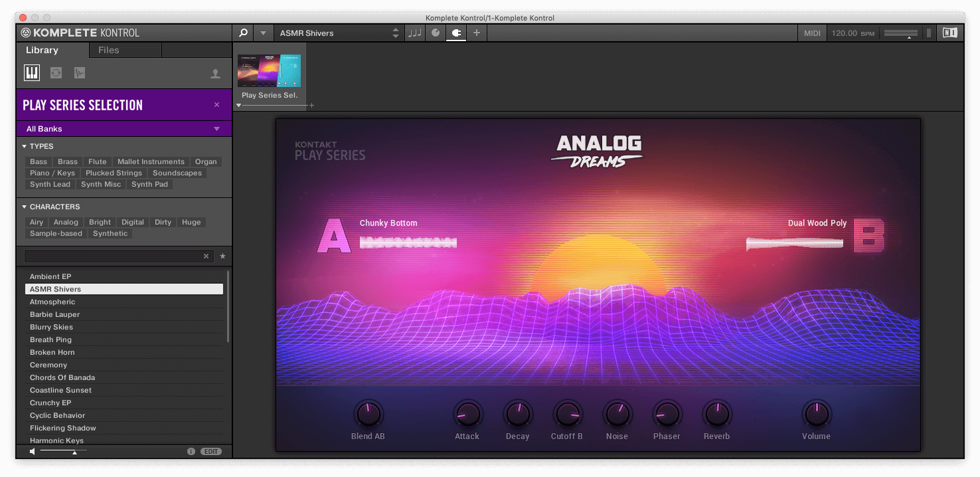Adjust the prehear volume slider
The image size is (980, 477).
(x=63, y=452)
